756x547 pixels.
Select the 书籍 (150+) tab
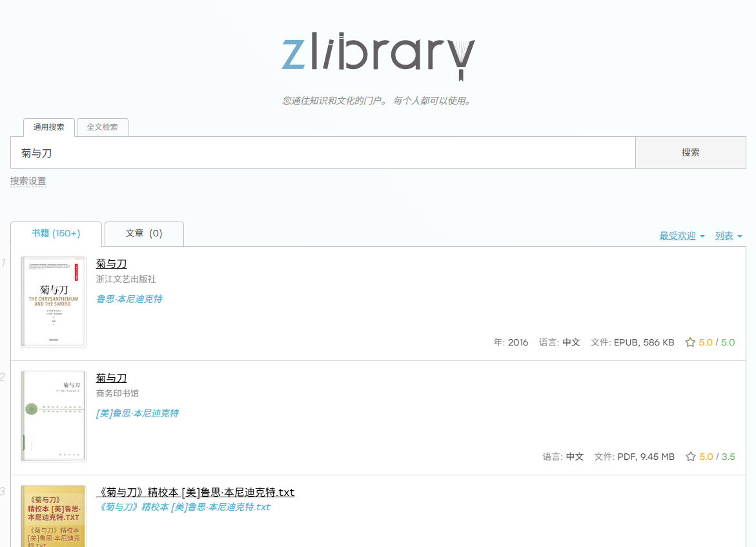click(x=56, y=233)
